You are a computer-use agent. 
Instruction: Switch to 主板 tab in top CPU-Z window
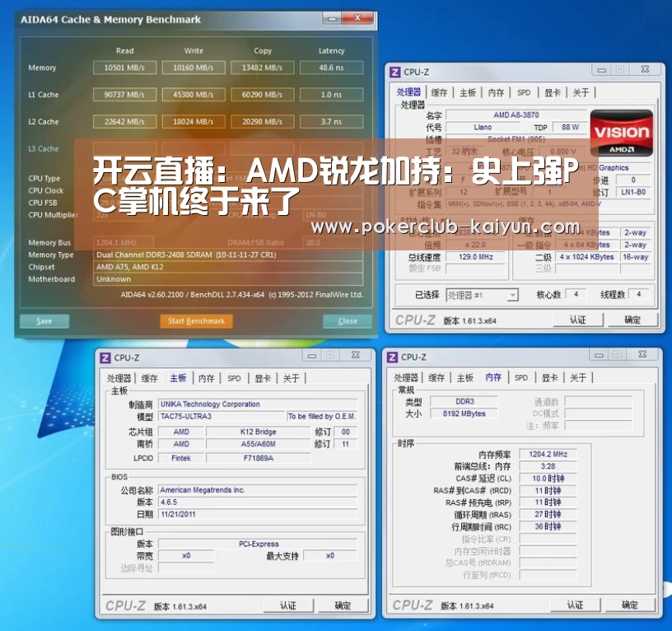[468, 92]
